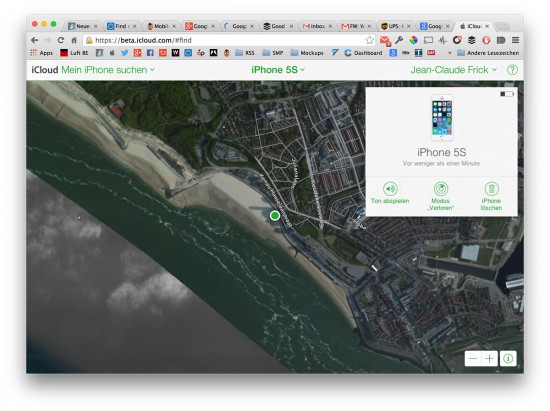
Task: Open a new tab button
Action: tap(503, 26)
